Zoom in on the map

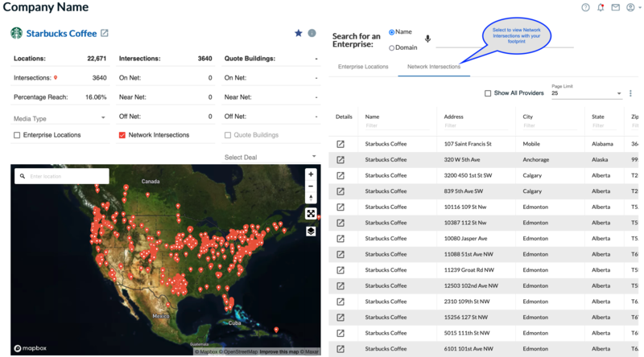(311, 174)
